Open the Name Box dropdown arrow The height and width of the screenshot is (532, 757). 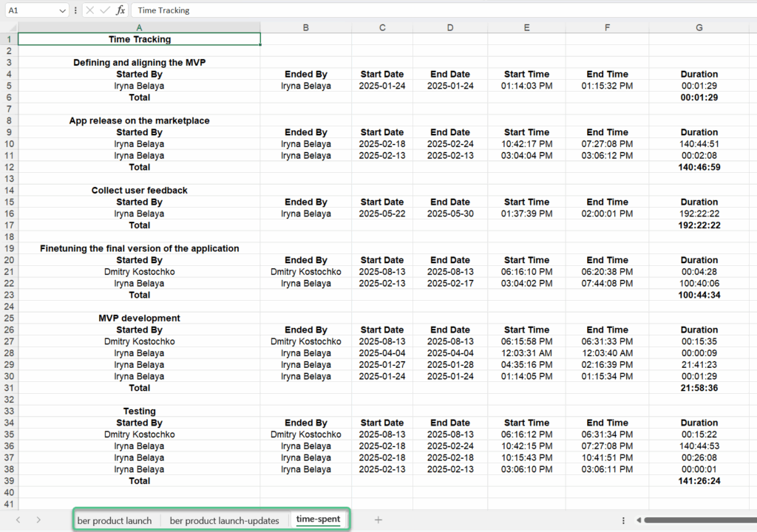tap(64, 10)
